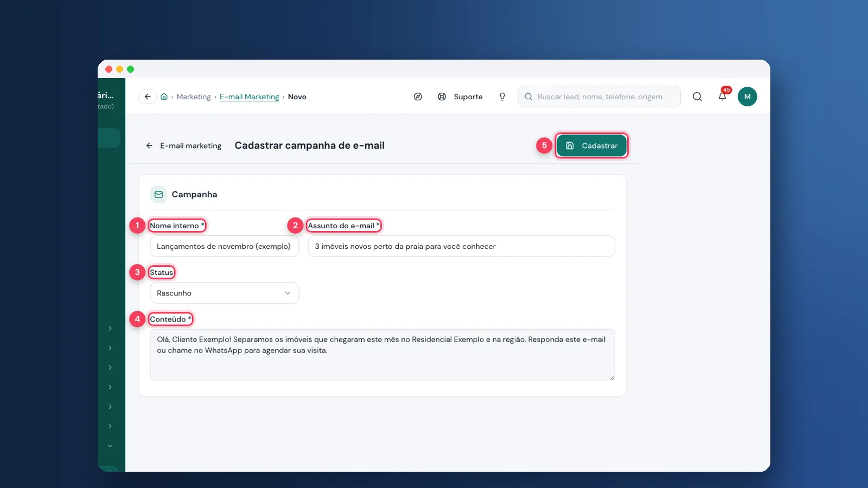
Task: Focus the Assunto do e-mail input field
Action: 461,246
